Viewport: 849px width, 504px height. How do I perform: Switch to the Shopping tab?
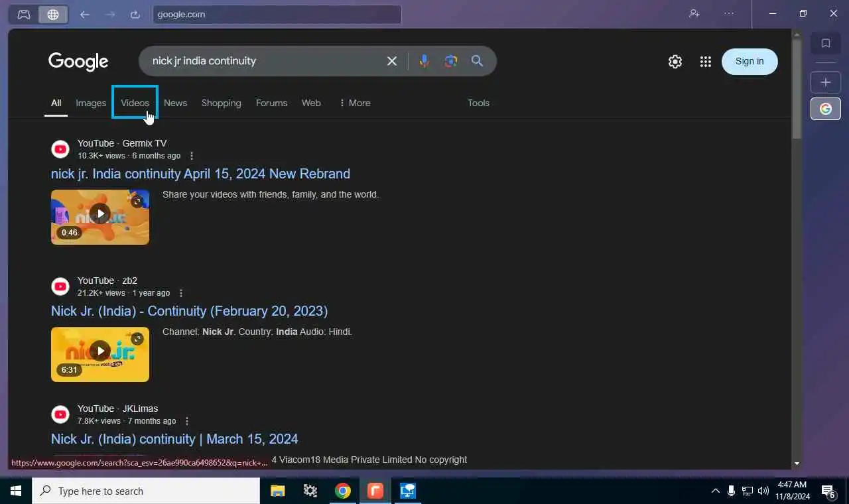click(221, 103)
